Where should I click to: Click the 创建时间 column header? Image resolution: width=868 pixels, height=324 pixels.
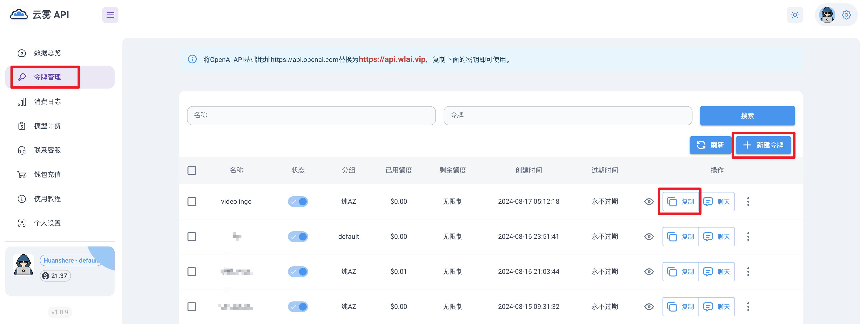click(528, 170)
